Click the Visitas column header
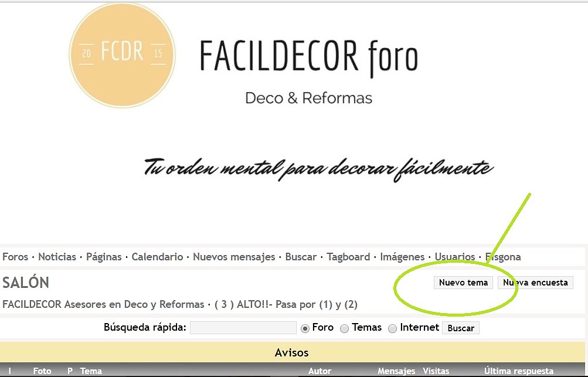 pyautogui.click(x=436, y=371)
